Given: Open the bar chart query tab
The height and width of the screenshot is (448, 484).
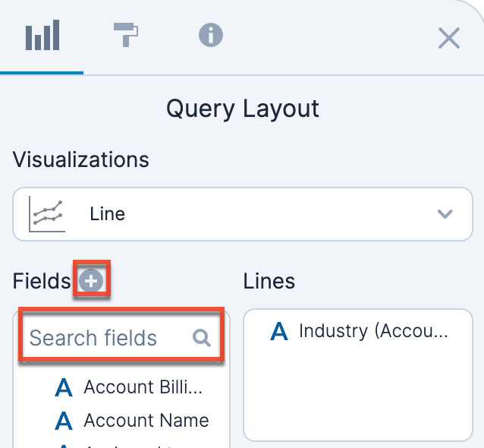Looking at the screenshot, I should (x=42, y=36).
